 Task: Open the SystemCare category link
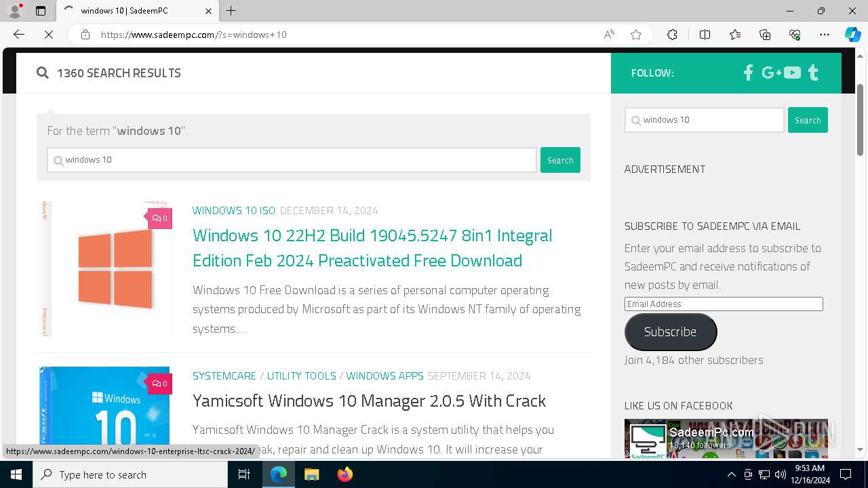coord(224,376)
